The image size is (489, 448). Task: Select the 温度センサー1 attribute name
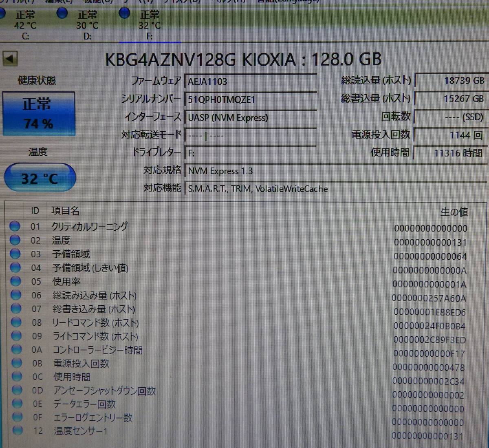coord(81,430)
